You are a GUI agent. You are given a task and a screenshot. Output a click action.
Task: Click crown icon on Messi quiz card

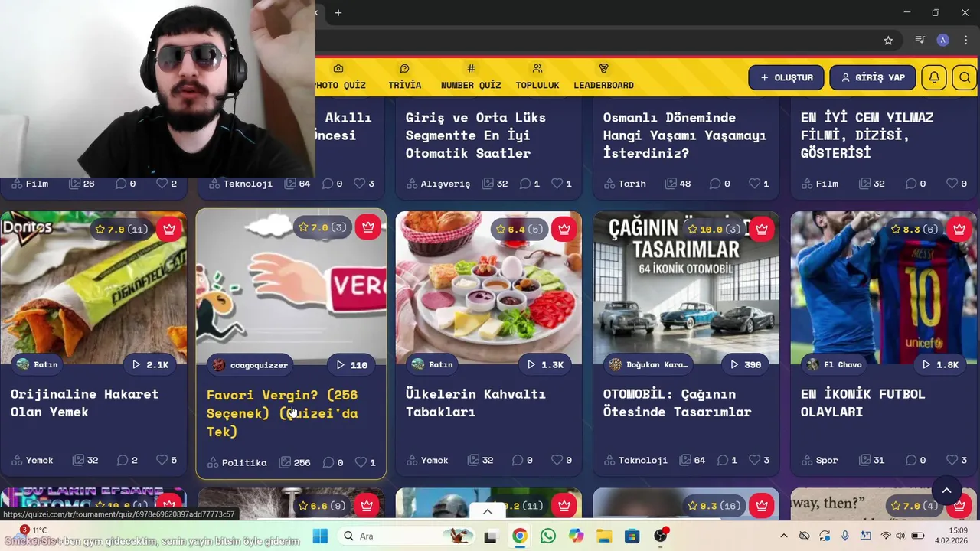click(959, 228)
